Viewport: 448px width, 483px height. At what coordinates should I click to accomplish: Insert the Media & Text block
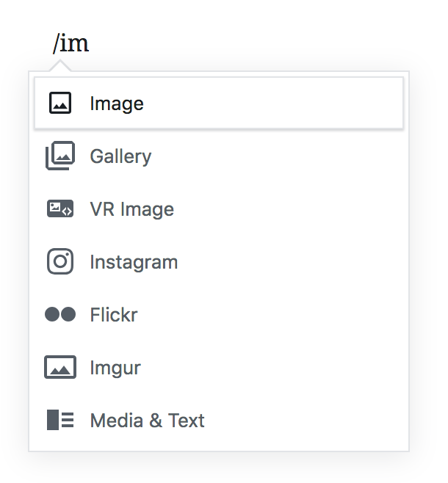(x=147, y=421)
